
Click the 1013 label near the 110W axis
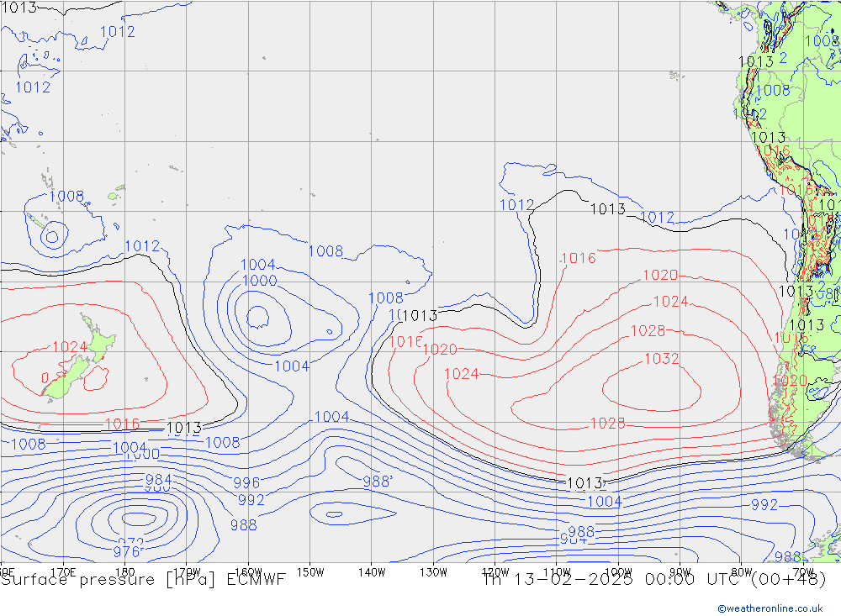(x=584, y=483)
